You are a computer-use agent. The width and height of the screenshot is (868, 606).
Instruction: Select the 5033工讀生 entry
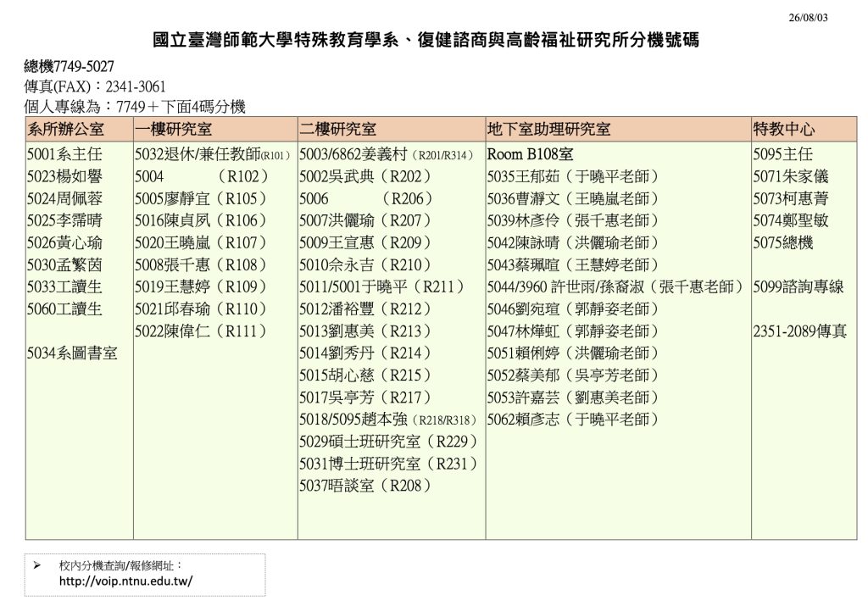pyautogui.click(x=64, y=287)
